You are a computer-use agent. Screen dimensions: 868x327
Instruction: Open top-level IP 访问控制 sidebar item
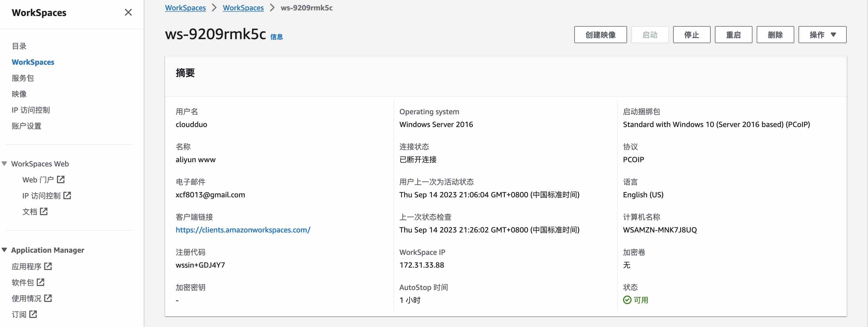(x=31, y=110)
